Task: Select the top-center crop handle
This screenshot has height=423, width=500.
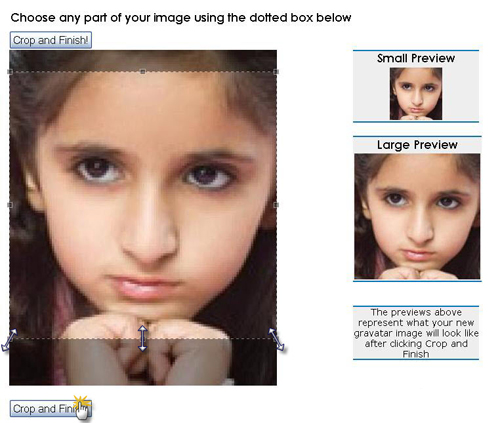Action: (x=143, y=72)
